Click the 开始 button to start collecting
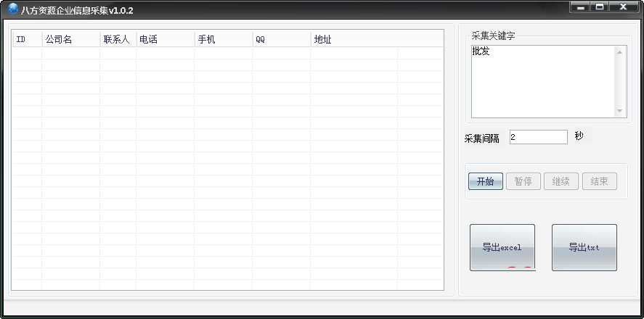 [486, 181]
